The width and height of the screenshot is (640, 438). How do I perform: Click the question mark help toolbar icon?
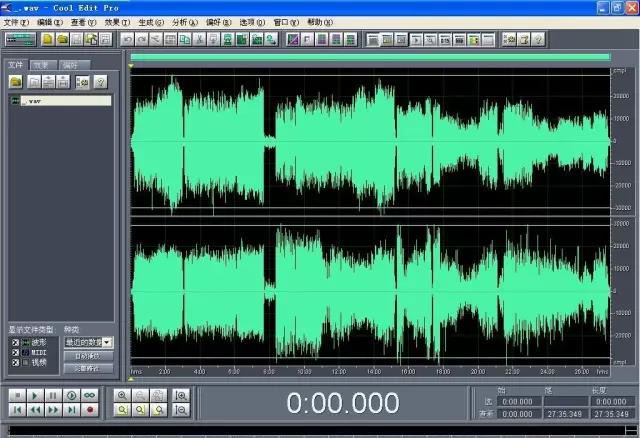tap(538, 40)
